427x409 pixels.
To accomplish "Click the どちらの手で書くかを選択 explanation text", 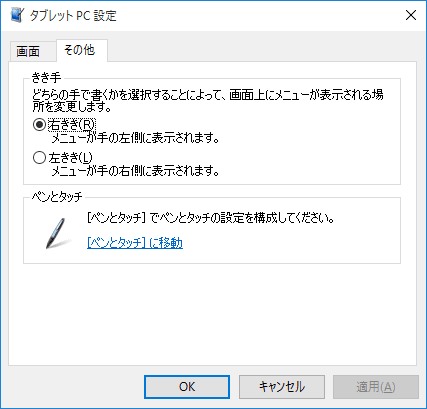I will (208, 101).
